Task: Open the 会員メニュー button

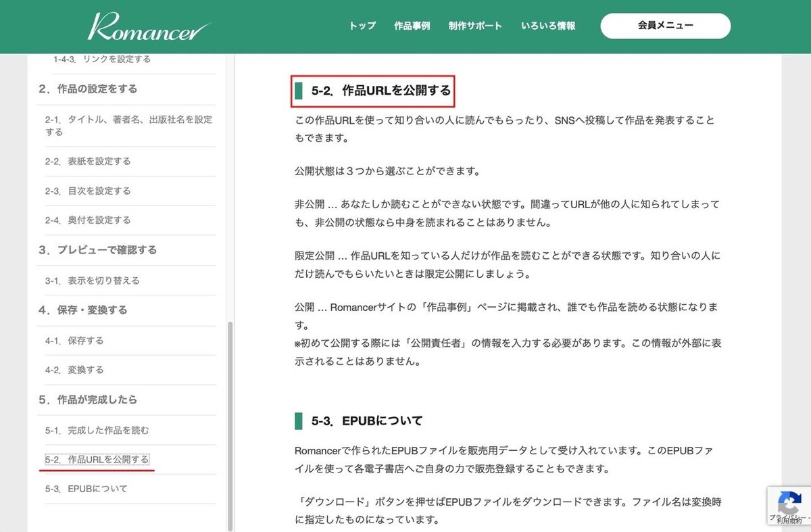Action: tap(665, 25)
